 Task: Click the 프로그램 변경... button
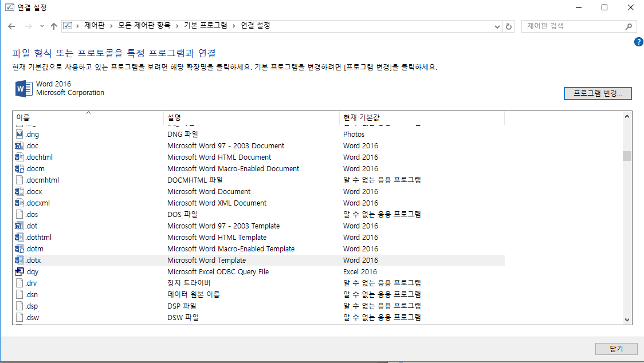[x=598, y=94]
